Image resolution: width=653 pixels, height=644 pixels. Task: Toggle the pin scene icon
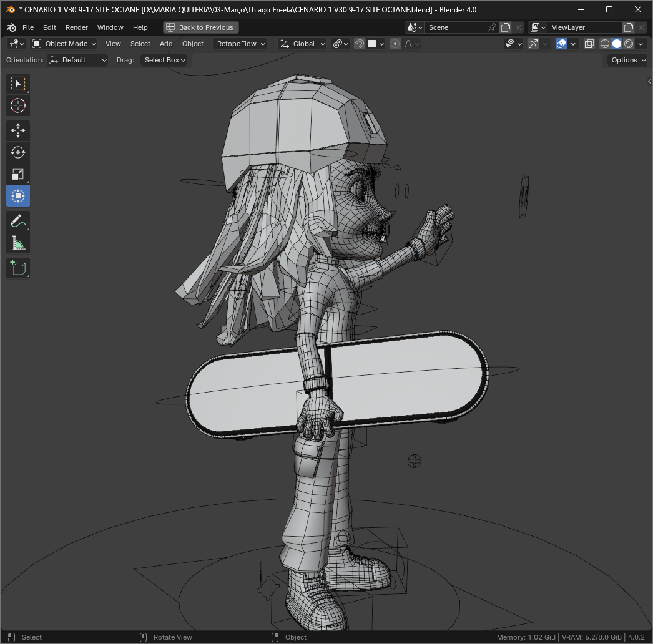[493, 27]
